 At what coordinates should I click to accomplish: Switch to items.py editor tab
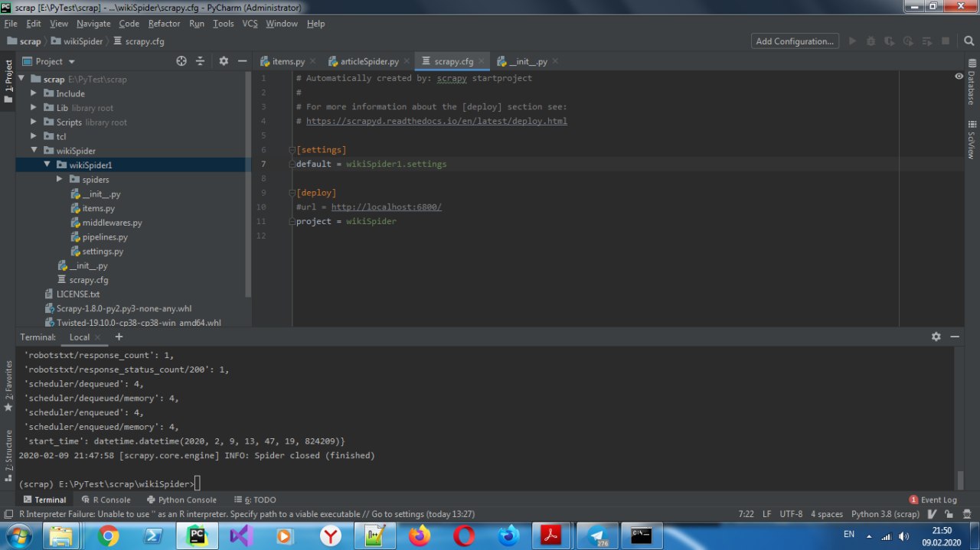(288, 61)
